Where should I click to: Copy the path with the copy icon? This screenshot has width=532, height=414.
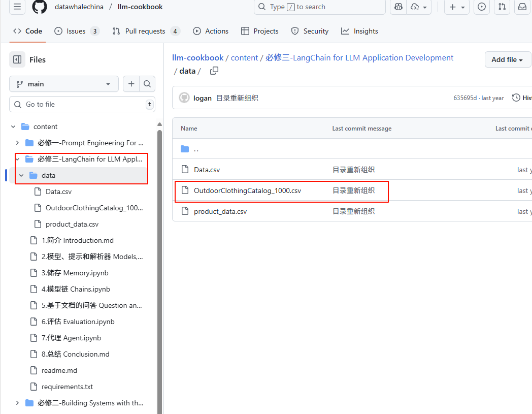point(214,71)
